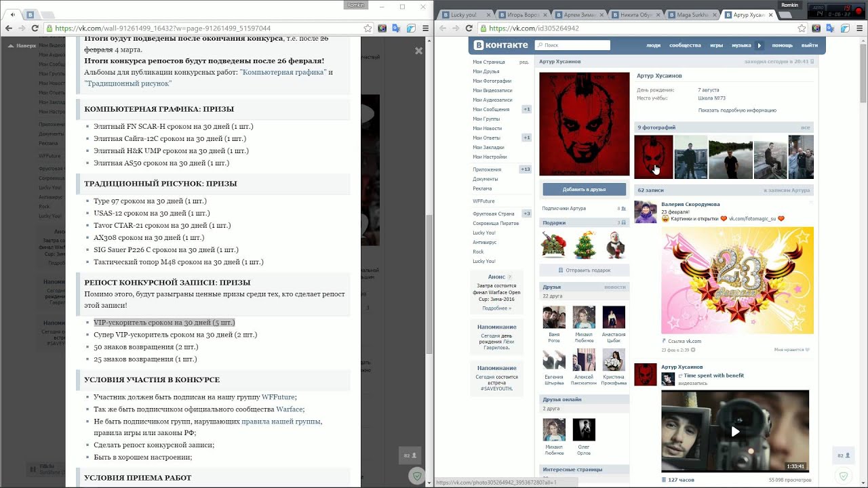Open the "правила нашей группы" link
This screenshot has height=488, width=868.
(x=281, y=421)
